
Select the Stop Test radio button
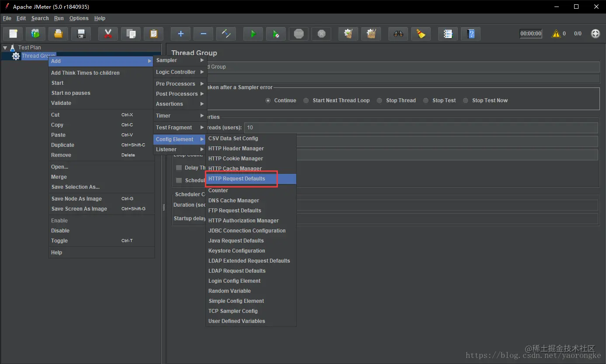click(x=426, y=101)
